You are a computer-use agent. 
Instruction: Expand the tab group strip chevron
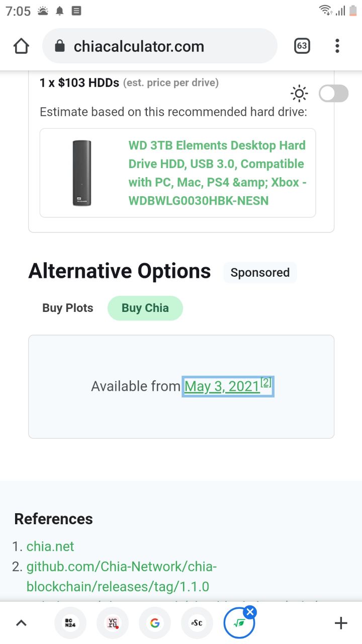21,623
